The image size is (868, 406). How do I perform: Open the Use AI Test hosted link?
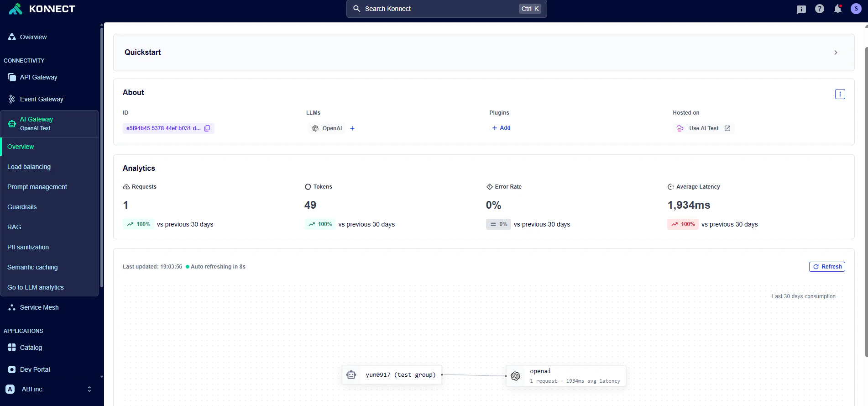coord(704,128)
